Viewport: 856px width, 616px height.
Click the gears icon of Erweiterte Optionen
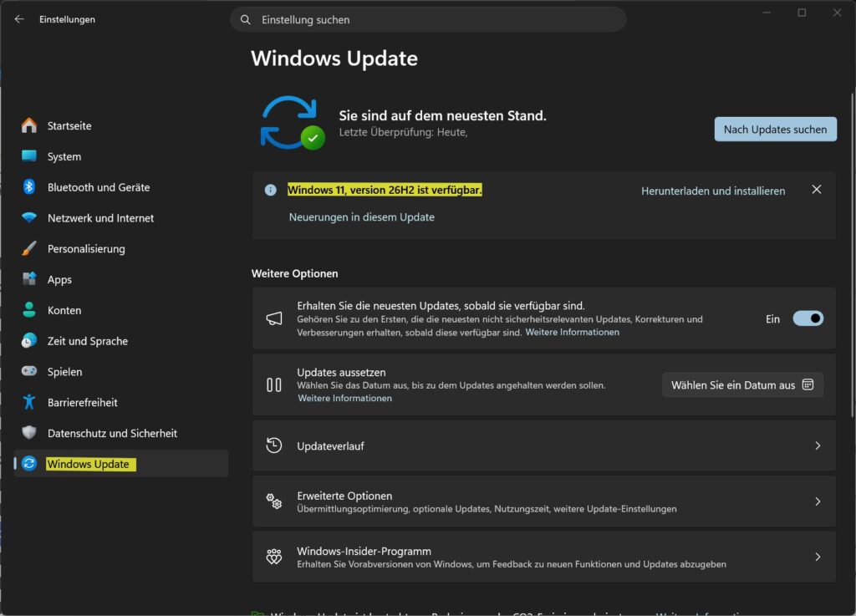point(274,501)
